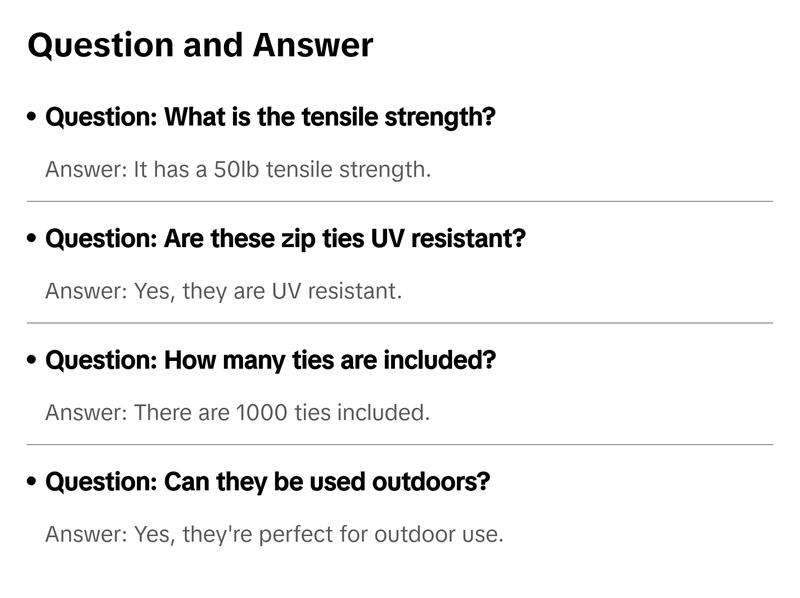Image resolution: width=800 pixels, height=598 pixels.
Task: Click the bullet beside the UV resistant question
Action: pyautogui.click(x=33, y=240)
